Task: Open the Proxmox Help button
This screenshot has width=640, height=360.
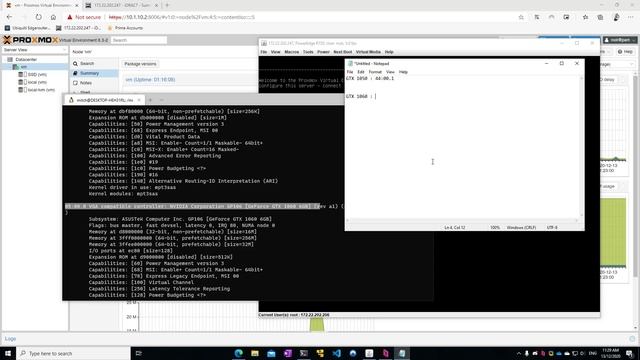Action: [625, 52]
